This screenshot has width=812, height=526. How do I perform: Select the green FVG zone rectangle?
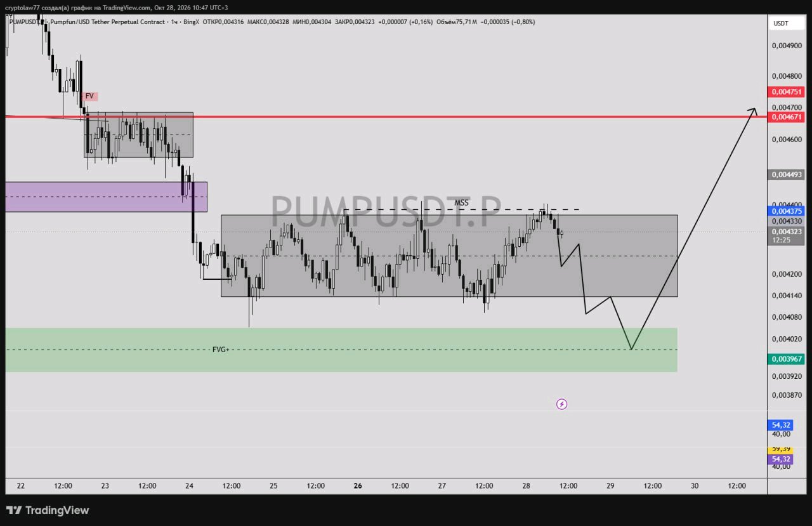tap(341, 350)
